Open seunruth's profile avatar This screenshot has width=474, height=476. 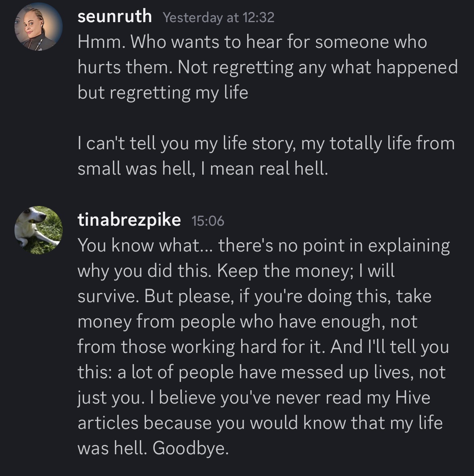(39, 27)
